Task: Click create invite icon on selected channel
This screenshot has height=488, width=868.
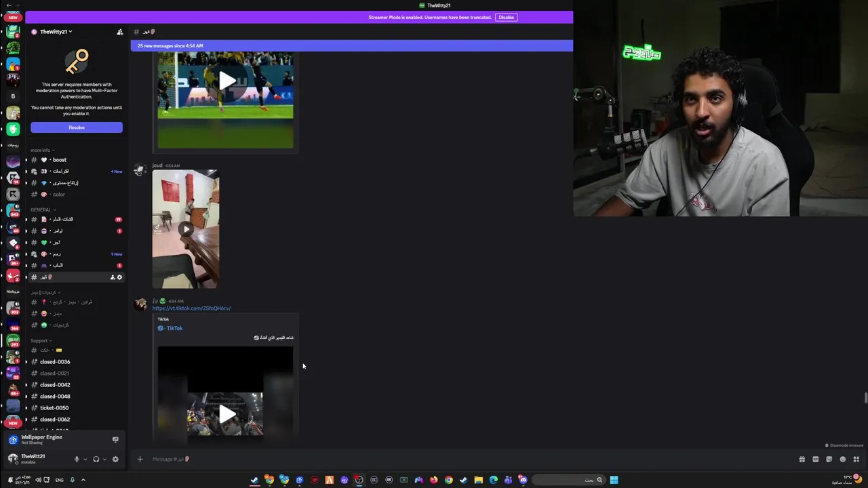Action: (x=113, y=277)
